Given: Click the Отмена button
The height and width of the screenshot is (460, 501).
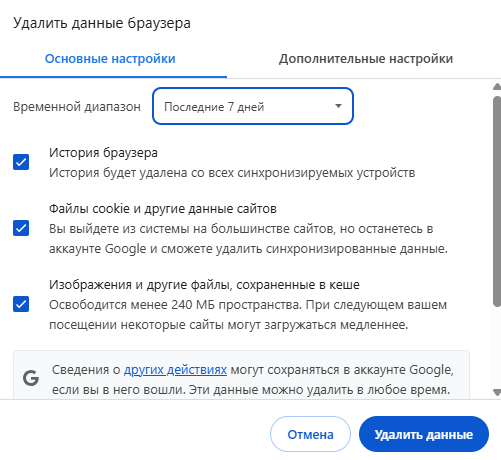Looking at the screenshot, I should (x=310, y=434).
